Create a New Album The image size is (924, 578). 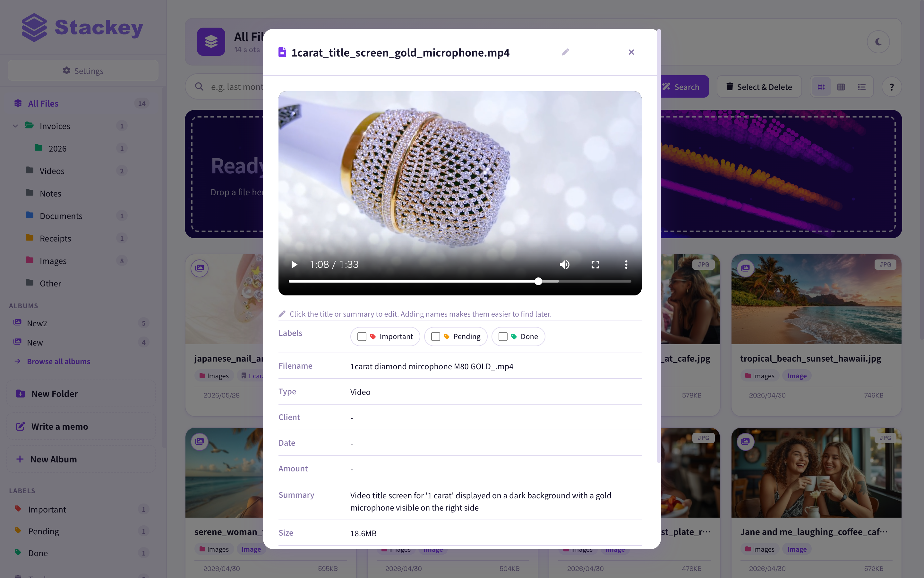81,459
